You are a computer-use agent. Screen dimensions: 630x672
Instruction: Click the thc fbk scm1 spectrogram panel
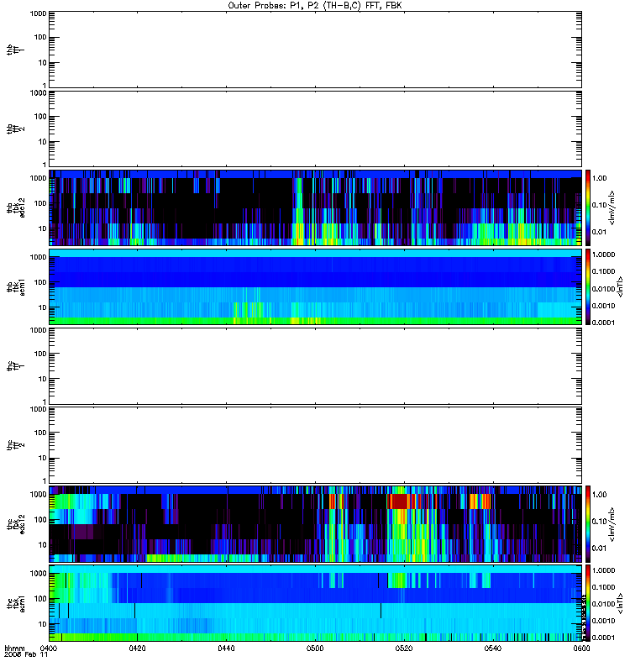(315, 603)
